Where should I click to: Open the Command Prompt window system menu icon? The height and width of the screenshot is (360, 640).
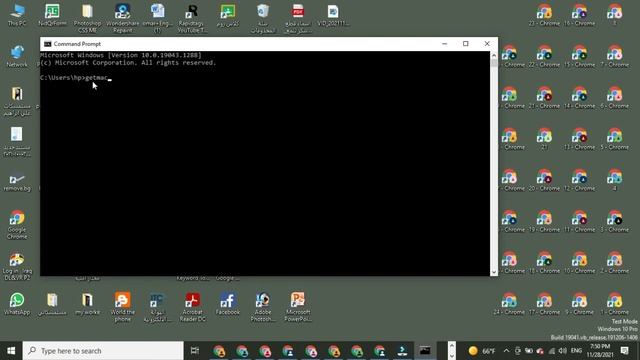48,44
